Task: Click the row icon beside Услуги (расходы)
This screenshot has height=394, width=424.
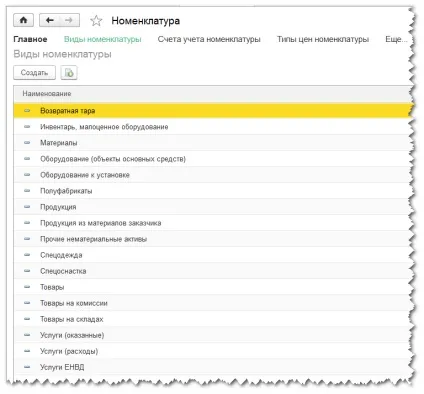Action: (x=27, y=351)
